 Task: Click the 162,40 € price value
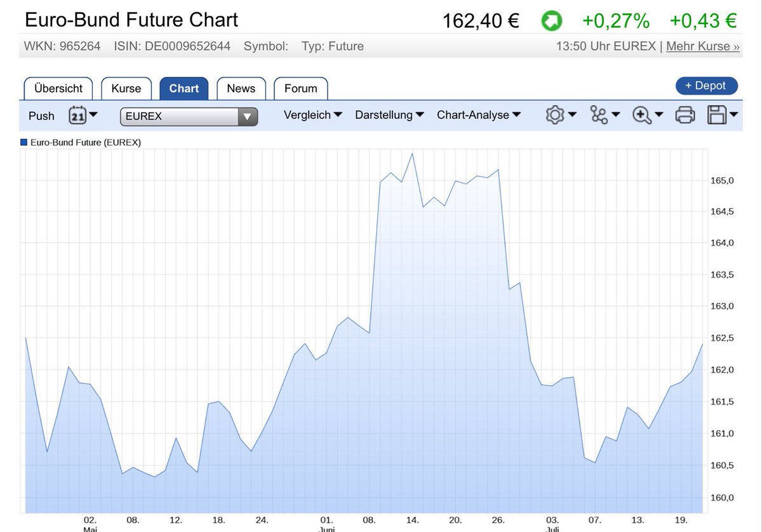481,21
